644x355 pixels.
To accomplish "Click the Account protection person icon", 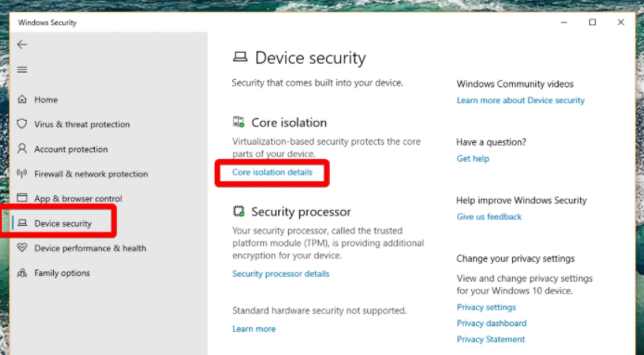I will click(22, 149).
